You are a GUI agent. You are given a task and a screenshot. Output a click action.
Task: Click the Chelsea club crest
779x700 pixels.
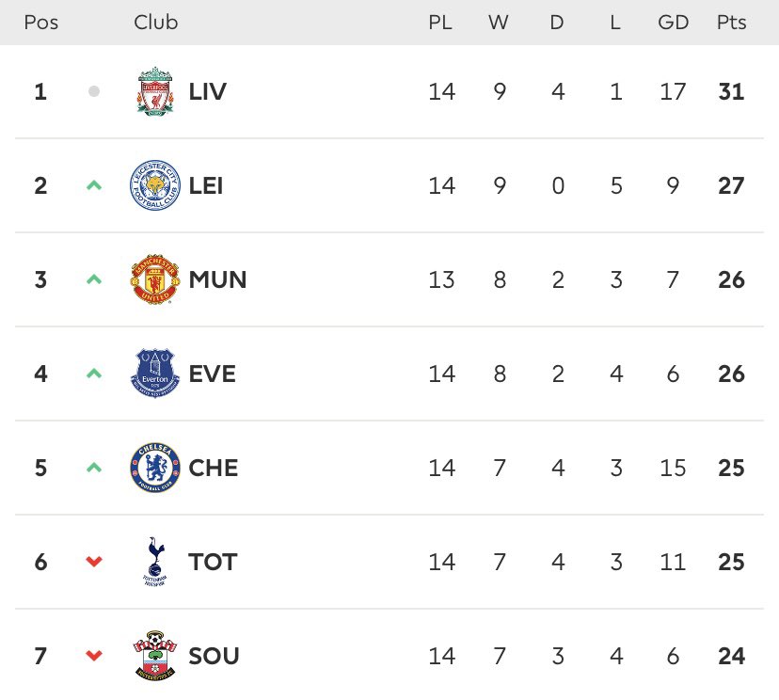coord(155,468)
